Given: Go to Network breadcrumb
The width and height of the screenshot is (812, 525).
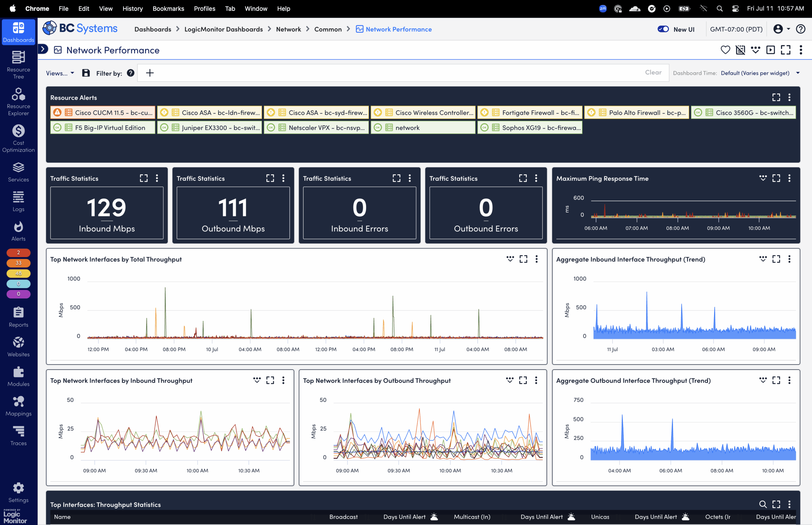Looking at the screenshot, I should pos(288,29).
